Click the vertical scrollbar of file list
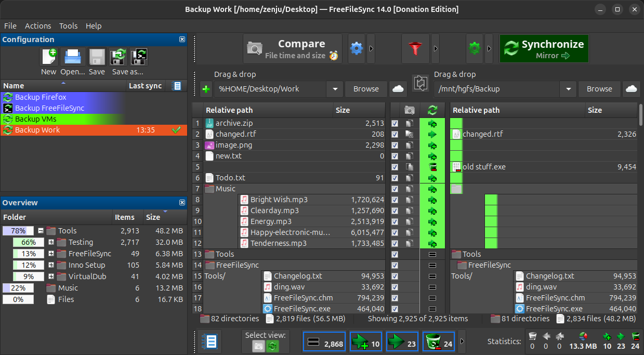 (641, 208)
